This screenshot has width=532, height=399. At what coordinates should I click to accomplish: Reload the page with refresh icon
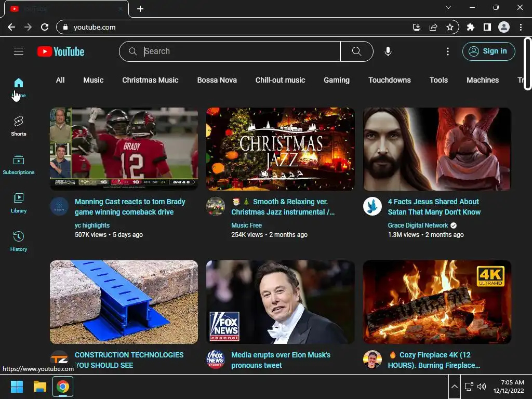(x=45, y=27)
